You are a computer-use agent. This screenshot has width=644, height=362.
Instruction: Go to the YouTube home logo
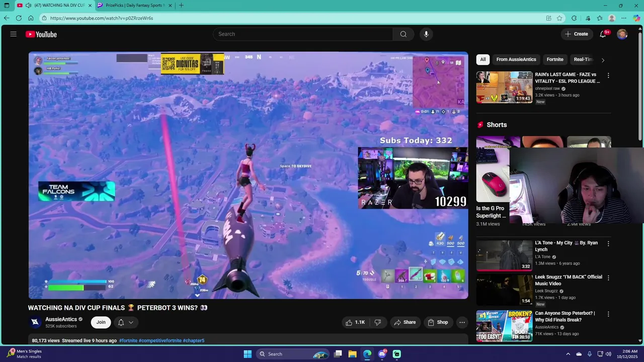pos(41,34)
